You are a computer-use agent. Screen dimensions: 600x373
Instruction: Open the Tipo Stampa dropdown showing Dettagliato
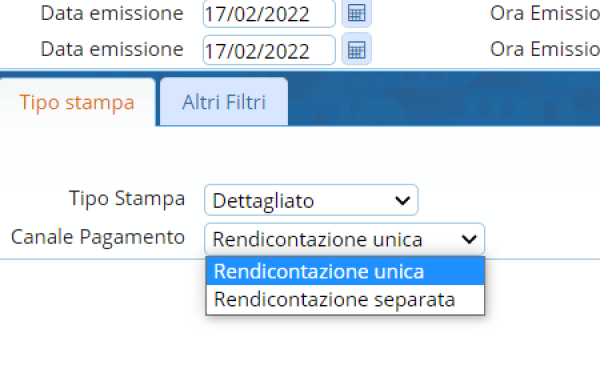click(311, 200)
